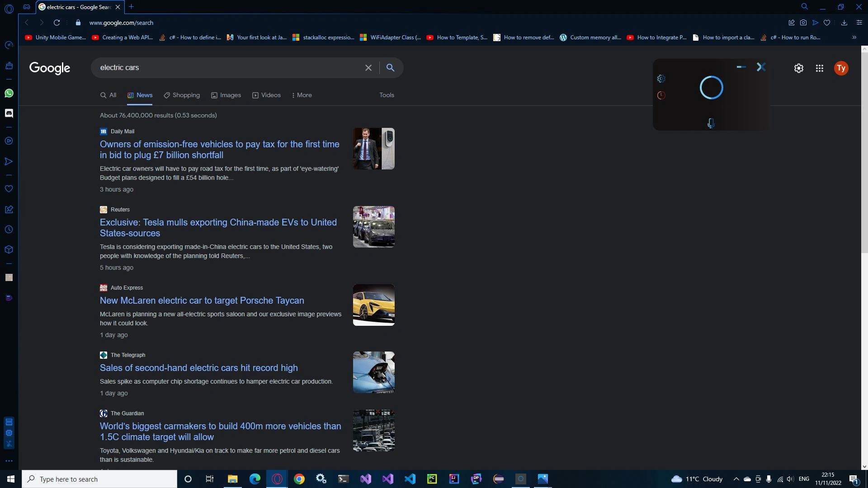This screenshot has width=868, height=488.
Task: Open Task View on taskbar
Action: (210, 479)
